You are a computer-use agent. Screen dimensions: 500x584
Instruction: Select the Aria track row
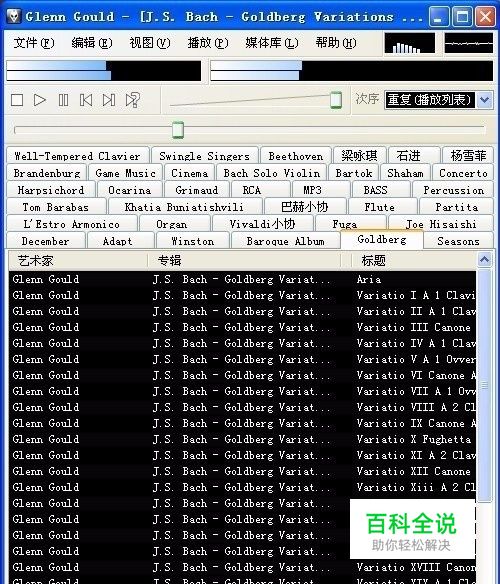(x=242, y=279)
